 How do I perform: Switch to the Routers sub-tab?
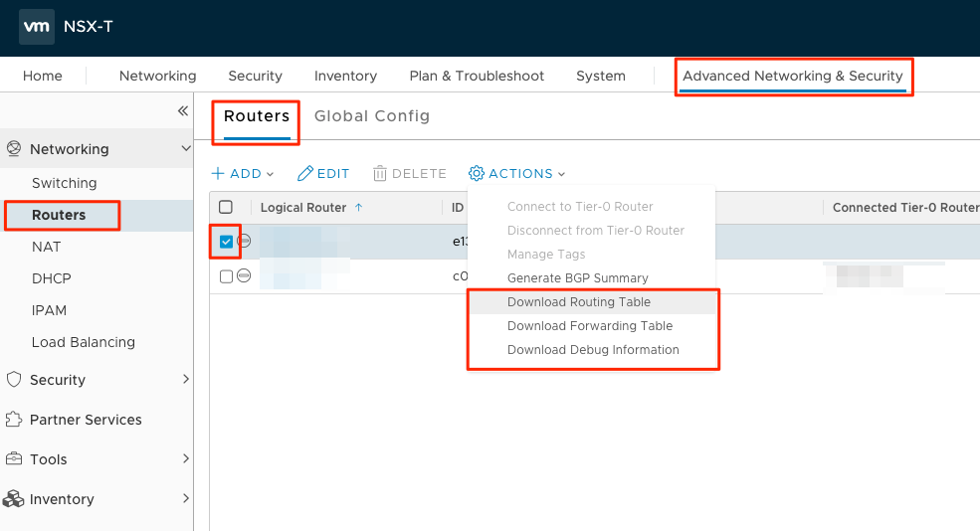[257, 116]
